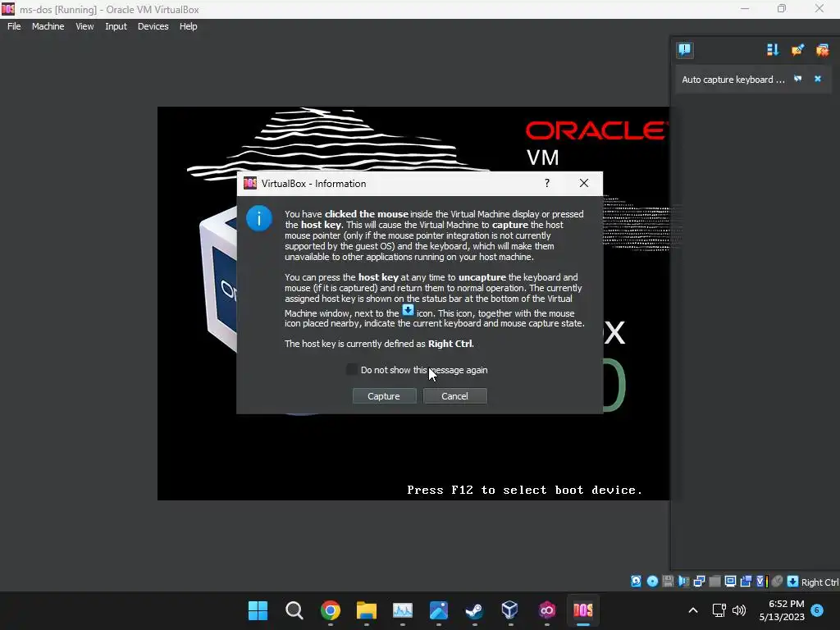
Task: Minimize the VirtualBox window
Action: (745, 9)
